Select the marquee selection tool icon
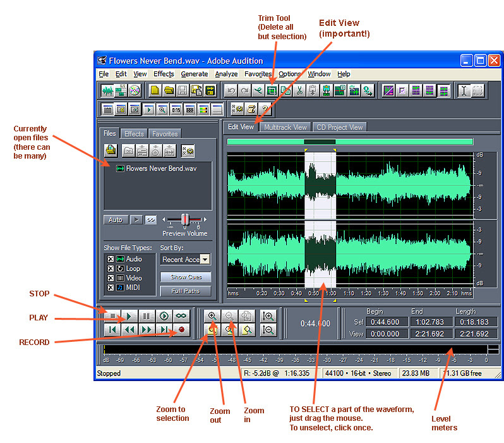Screen dimensions: 504x443 point(477,91)
